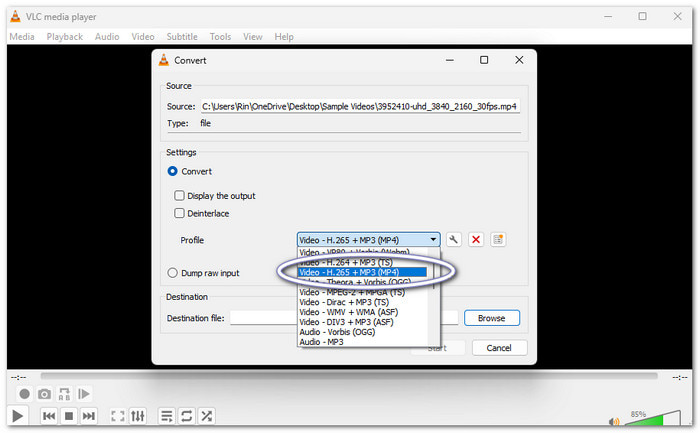Open the Audio menu

click(x=107, y=37)
